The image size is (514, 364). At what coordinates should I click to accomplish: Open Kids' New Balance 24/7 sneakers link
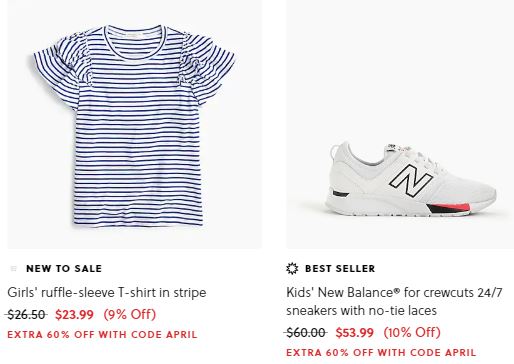click(394, 301)
